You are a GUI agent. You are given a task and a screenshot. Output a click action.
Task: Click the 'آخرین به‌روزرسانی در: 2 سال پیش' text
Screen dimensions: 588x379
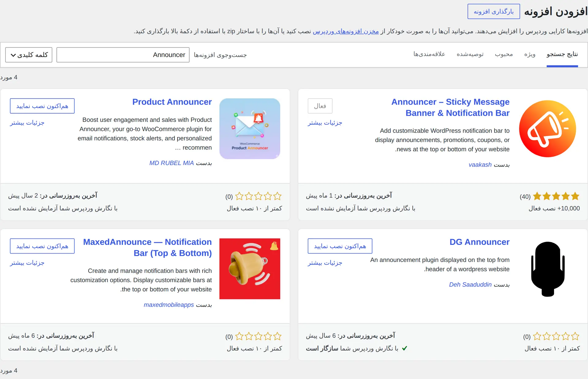tap(53, 196)
